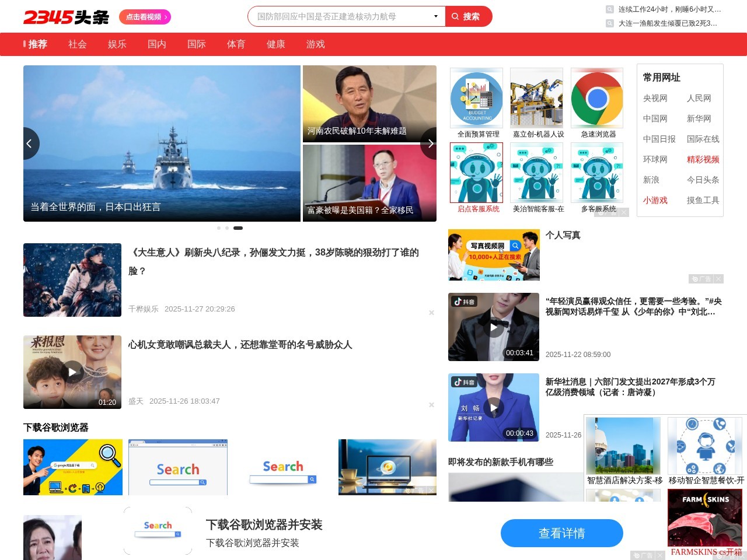Open the 急速浏览器 Chrome icon
This screenshot has width=747, height=560.
click(x=597, y=97)
